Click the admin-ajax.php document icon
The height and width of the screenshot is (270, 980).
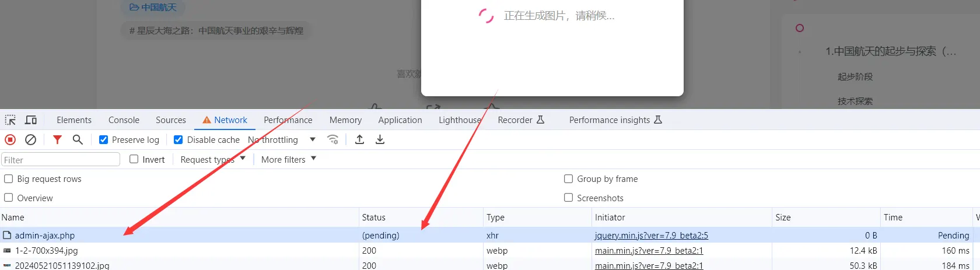coord(7,236)
